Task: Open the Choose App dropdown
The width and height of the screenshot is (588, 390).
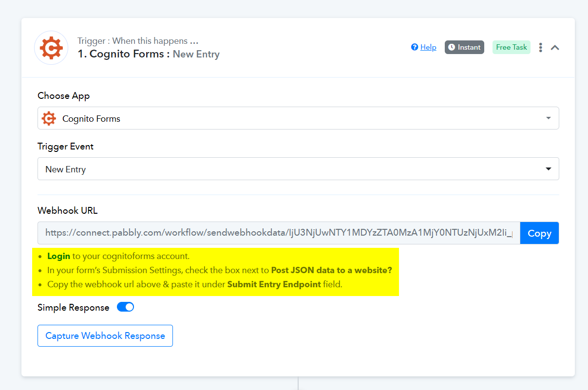Action: point(298,118)
